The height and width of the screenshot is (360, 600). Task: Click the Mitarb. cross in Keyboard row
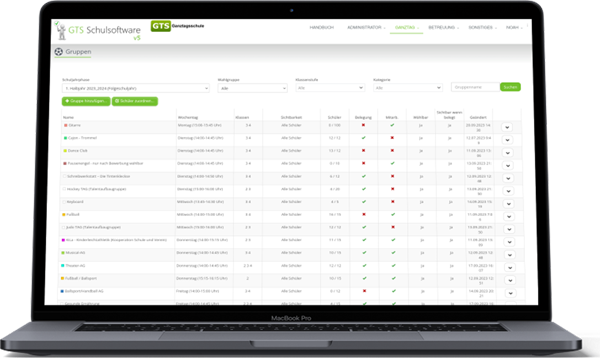[x=393, y=202]
